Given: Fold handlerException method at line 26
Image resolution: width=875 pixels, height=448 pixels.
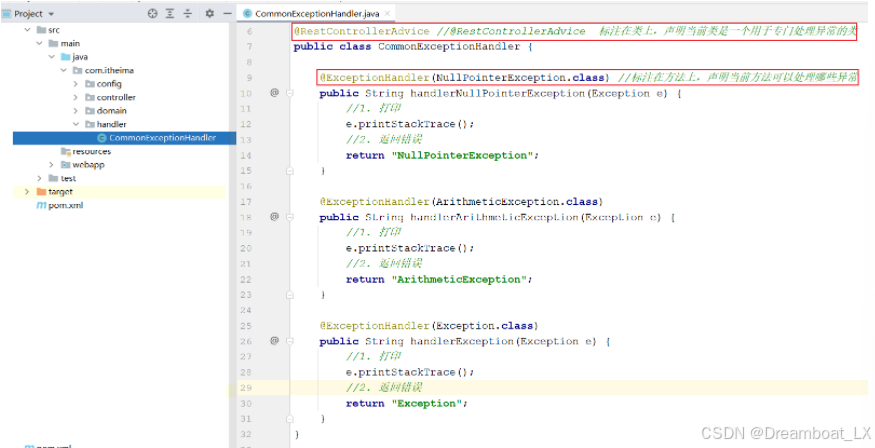Looking at the screenshot, I should point(290,341).
